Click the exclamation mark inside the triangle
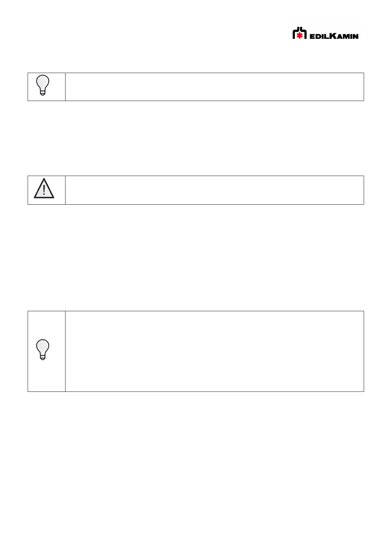This screenshot has width=392, height=554. [x=44, y=190]
